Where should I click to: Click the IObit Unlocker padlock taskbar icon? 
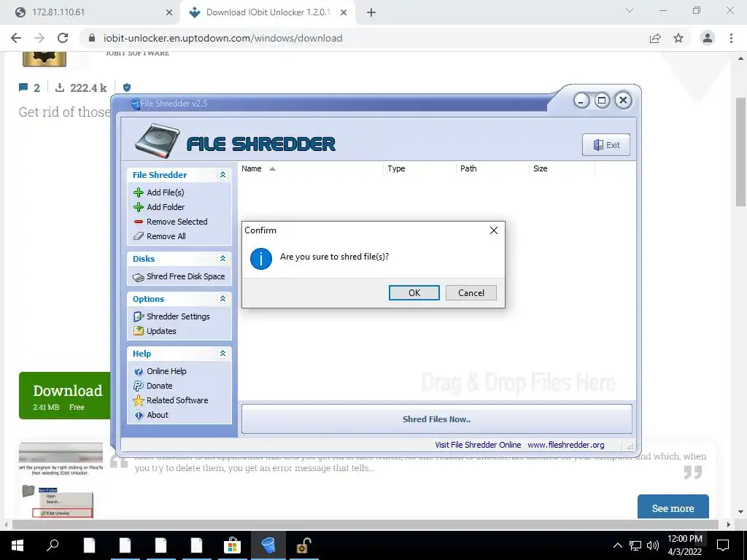[304, 545]
